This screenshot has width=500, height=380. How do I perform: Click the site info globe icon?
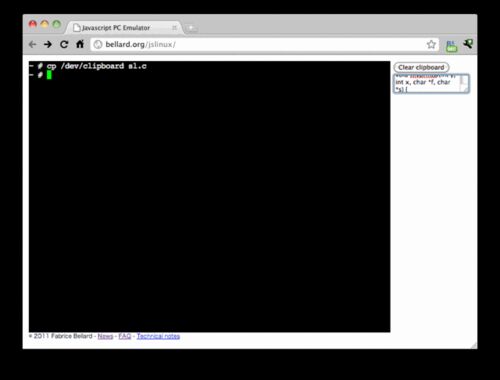98,44
